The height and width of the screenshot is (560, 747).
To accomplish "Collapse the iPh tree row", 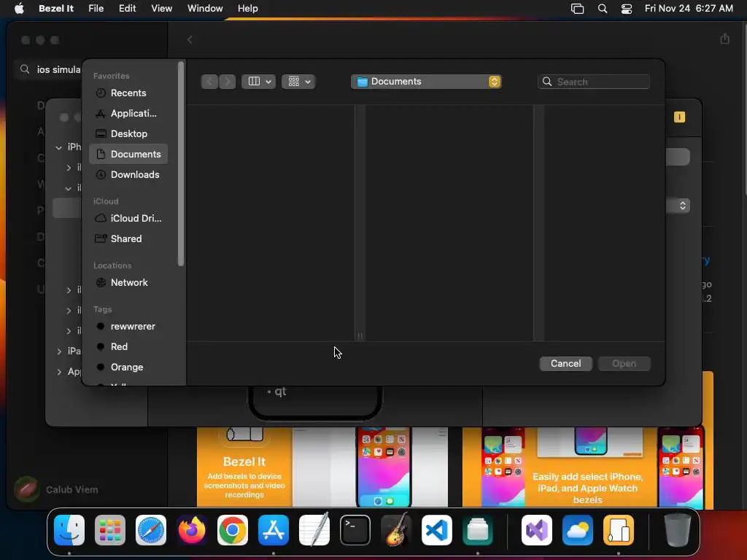I will tap(58, 147).
